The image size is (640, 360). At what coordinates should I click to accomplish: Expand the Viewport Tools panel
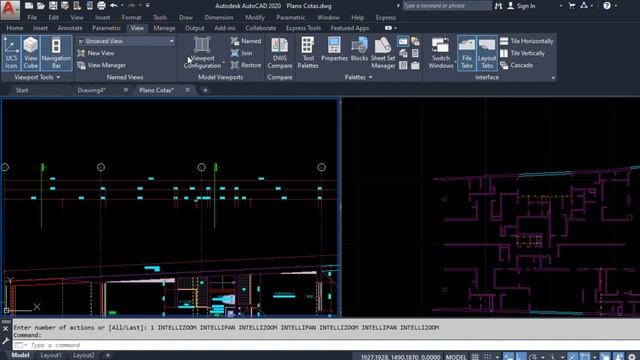(x=37, y=77)
